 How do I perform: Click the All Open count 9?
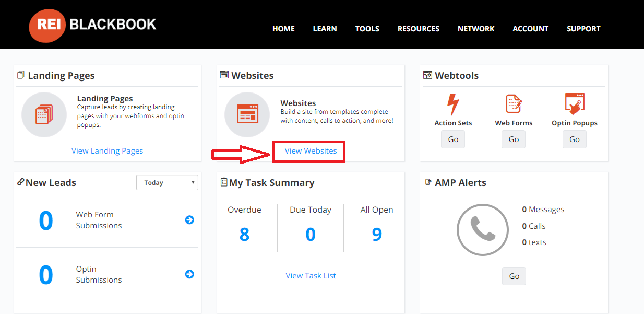coord(377,235)
